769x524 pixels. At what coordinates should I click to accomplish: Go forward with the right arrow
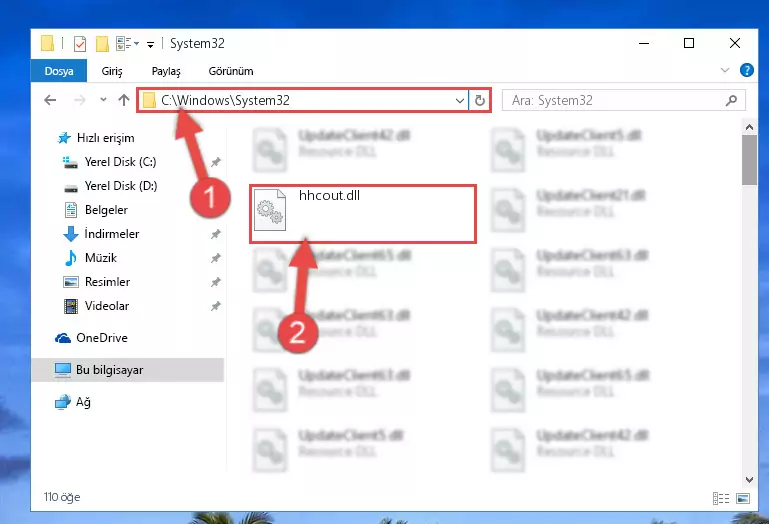click(x=79, y=100)
